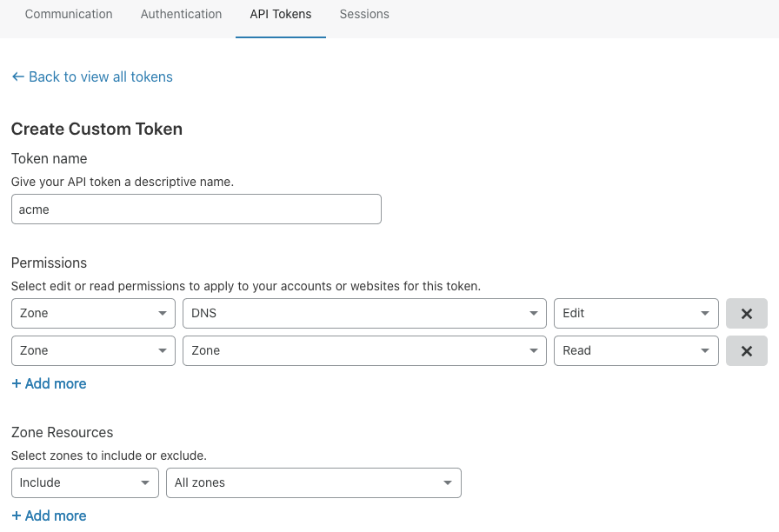
Task: Remove the Zone DNS Edit permission row
Action: 746,314
